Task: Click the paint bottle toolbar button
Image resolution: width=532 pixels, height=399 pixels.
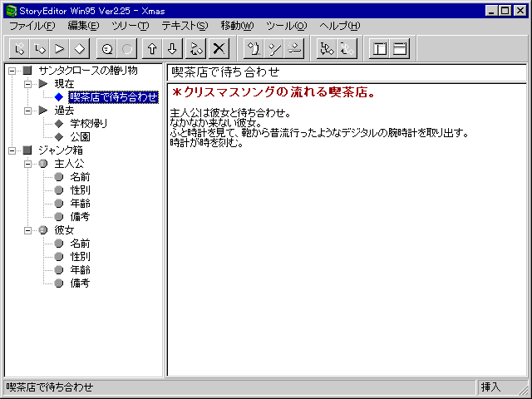Action: coord(254,49)
